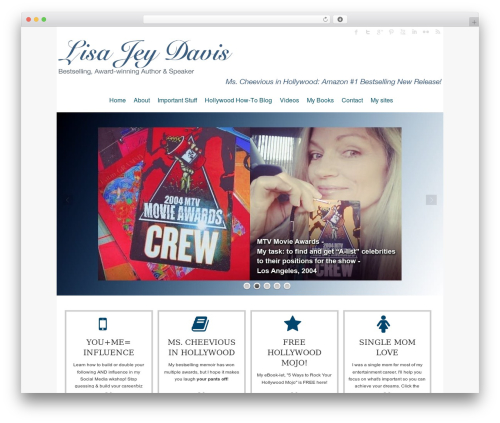Open the Contact menu item
This screenshot has height=423, width=500.
point(352,100)
